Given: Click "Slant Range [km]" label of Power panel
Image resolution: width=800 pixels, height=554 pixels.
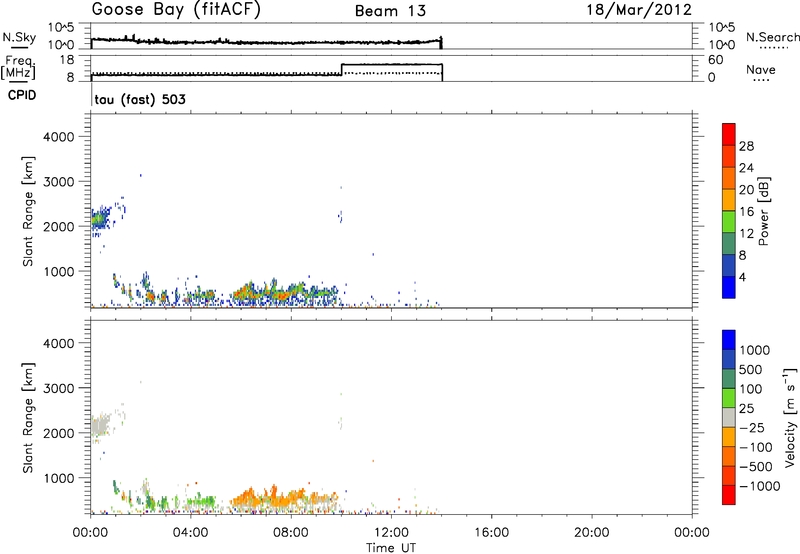Looking at the screenshot, I should (28, 211).
